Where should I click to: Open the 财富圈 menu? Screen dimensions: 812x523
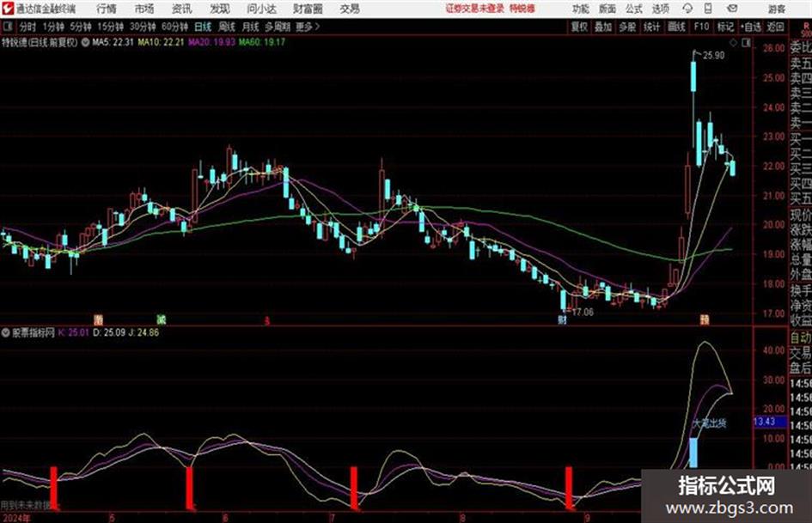point(308,9)
